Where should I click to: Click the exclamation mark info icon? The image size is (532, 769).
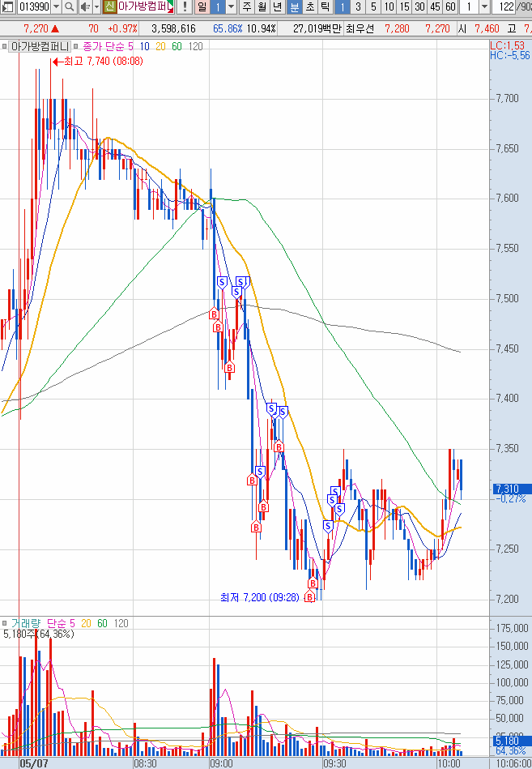[185, 7]
